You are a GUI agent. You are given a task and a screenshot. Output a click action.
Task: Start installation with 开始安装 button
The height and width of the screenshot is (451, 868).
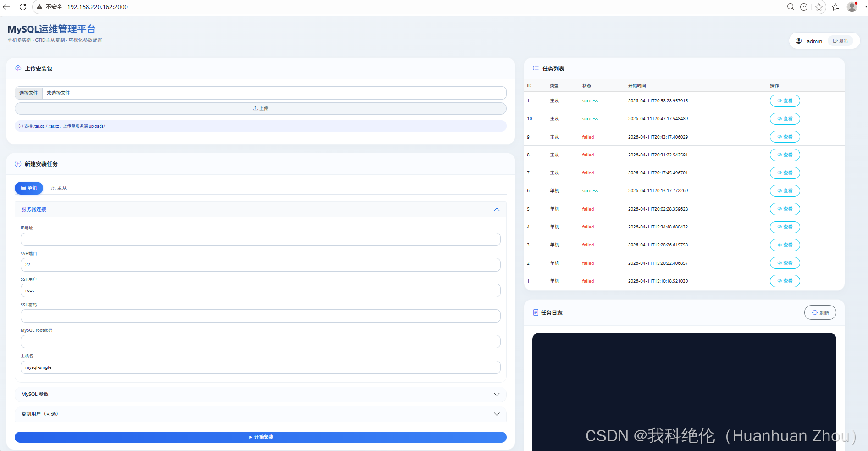pos(260,437)
